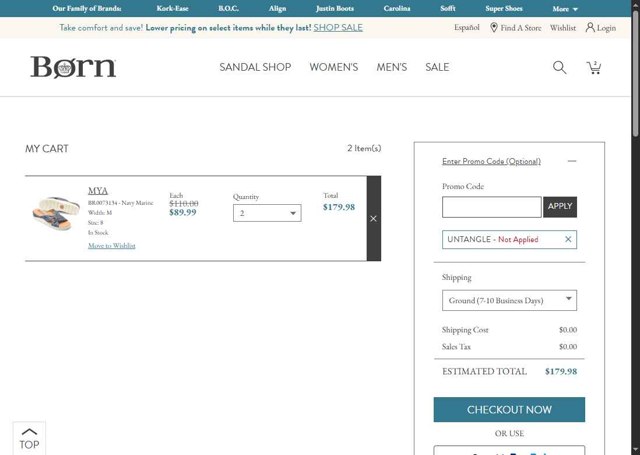Click the 2 Item(s) count
Viewport: 640px width, 455px height.
coord(364,148)
